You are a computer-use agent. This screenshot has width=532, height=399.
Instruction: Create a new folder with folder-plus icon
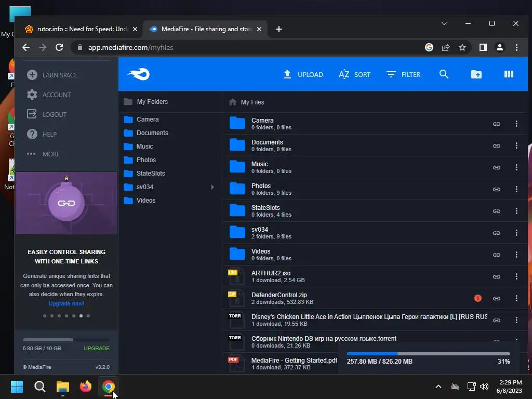476,74
